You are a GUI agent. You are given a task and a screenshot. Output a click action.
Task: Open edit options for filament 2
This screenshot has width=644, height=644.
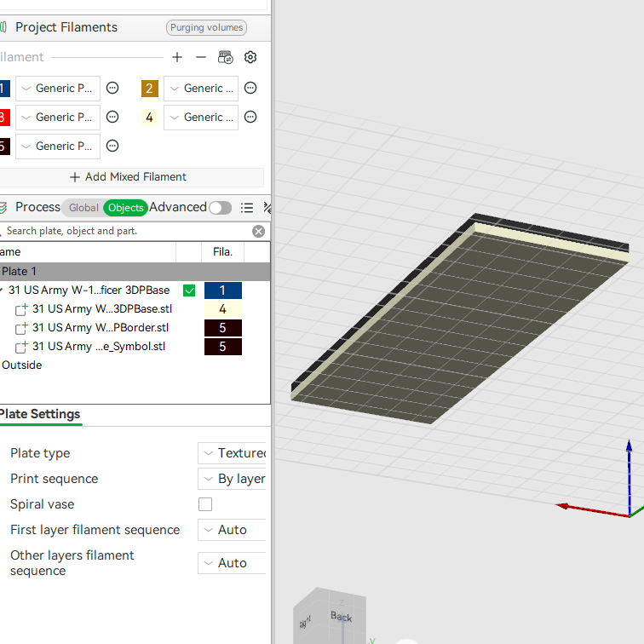pyautogui.click(x=250, y=88)
